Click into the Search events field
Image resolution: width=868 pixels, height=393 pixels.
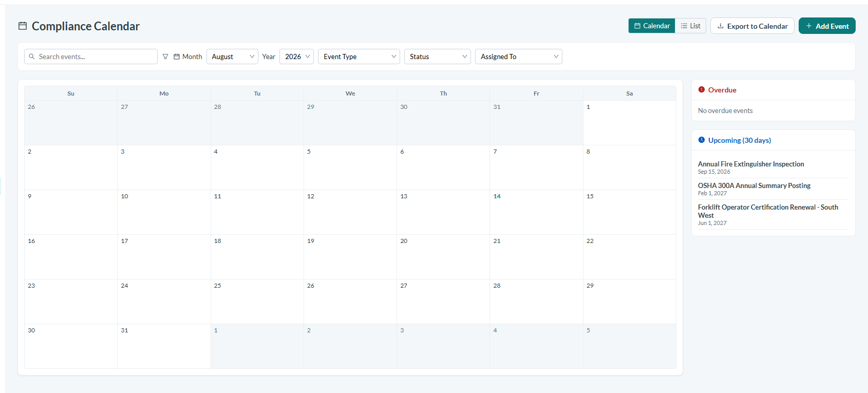pos(91,57)
